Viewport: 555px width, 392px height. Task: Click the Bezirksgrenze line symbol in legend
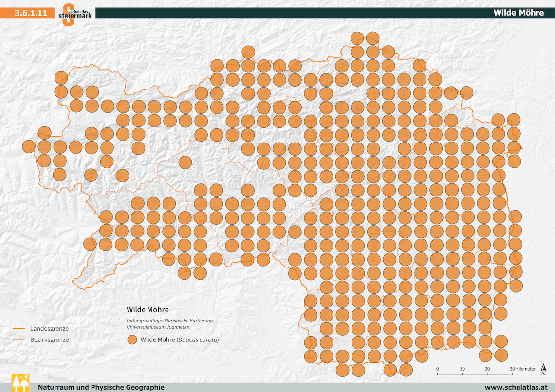[18, 339]
